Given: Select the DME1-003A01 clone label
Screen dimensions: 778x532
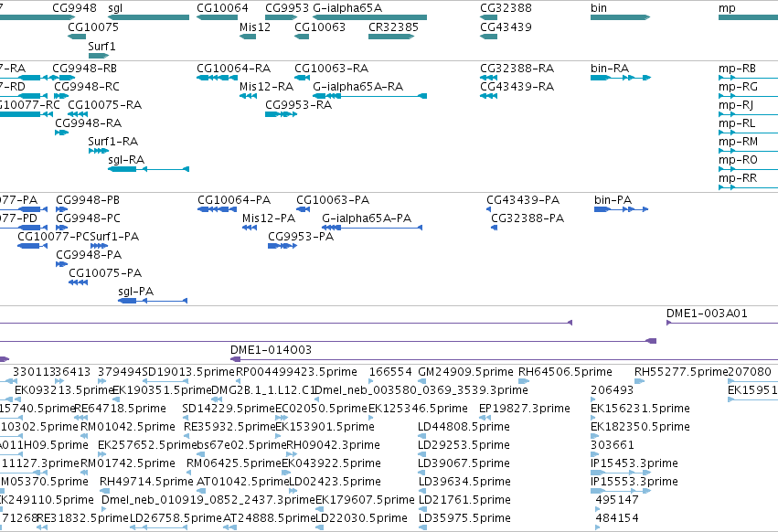Looking at the screenshot, I should click(707, 314).
